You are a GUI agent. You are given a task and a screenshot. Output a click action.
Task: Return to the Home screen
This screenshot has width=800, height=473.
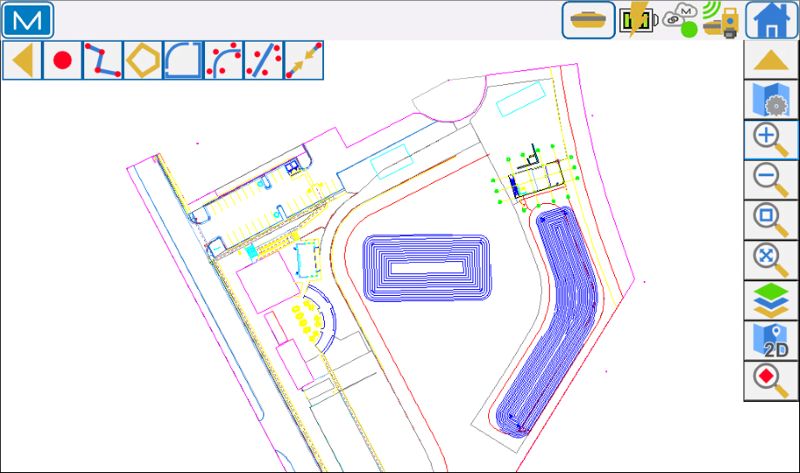[x=772, y=20]
